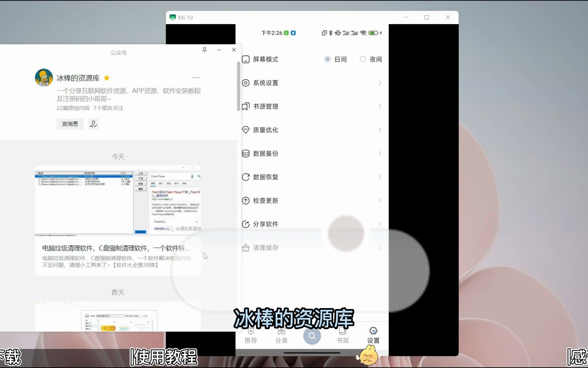Open today's article thumbnail image
This screenshot has height=368, width=588.
coord(118,201)
